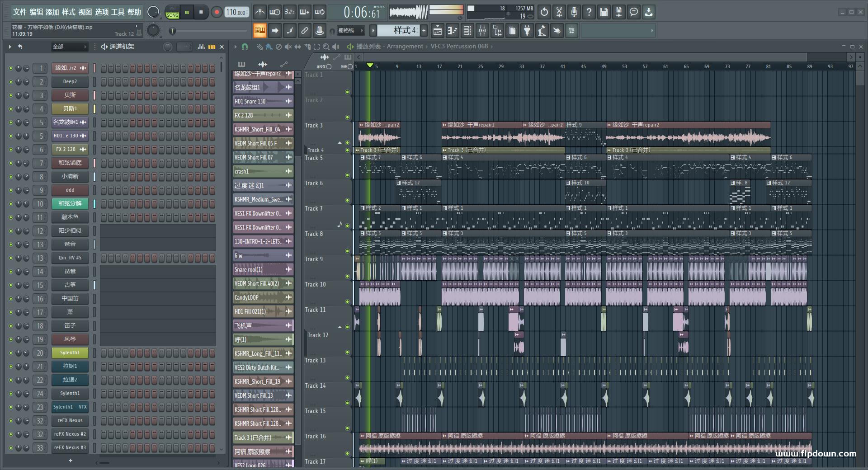Pick the crash1 clip in picker panel
868x470 pixels.
(x=264, y=171)
